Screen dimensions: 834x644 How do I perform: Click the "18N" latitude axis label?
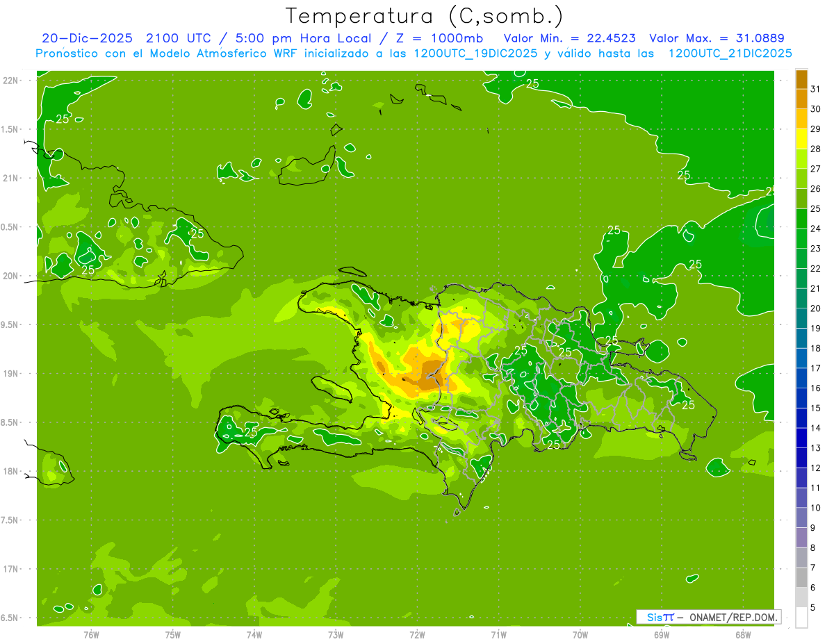coord(10,472)
